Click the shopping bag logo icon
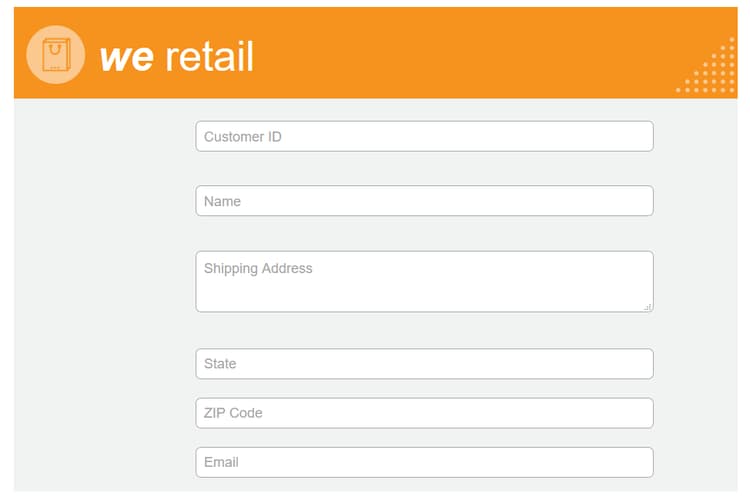This screenshot has width=750, height=500. point(56,55)
